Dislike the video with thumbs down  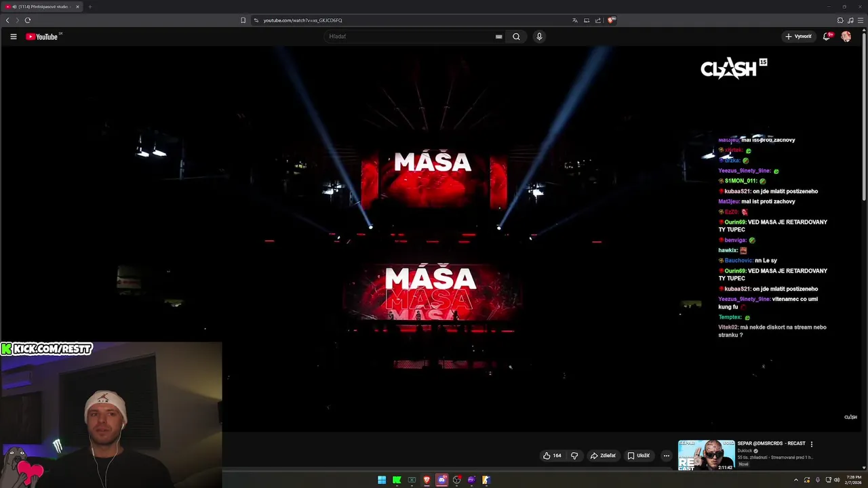pyautogui.click(x=574, y=455)
